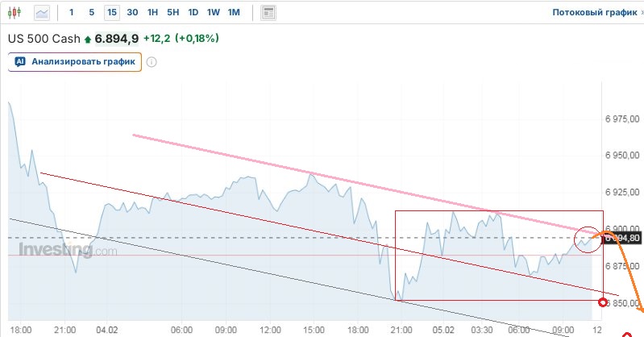Viewport: 644px width, 337px height.
Task: Select the 1M monthly interval
Action: click(234, 13)
